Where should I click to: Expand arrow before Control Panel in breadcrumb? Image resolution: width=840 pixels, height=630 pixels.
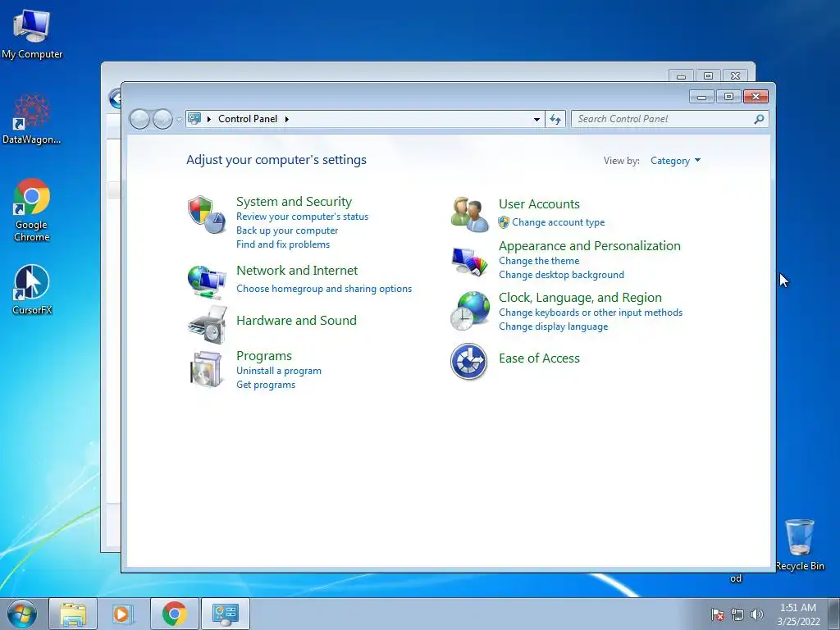(x=209, y=119)
